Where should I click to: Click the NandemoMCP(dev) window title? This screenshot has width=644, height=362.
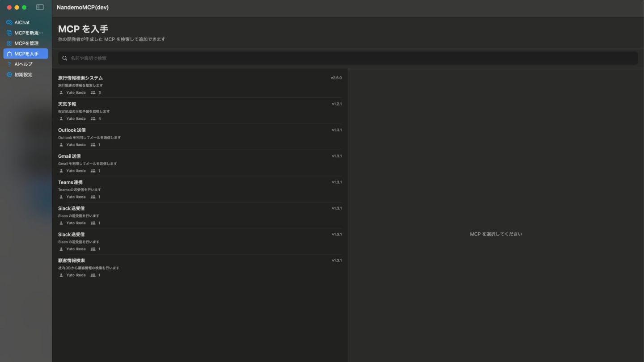83,7
